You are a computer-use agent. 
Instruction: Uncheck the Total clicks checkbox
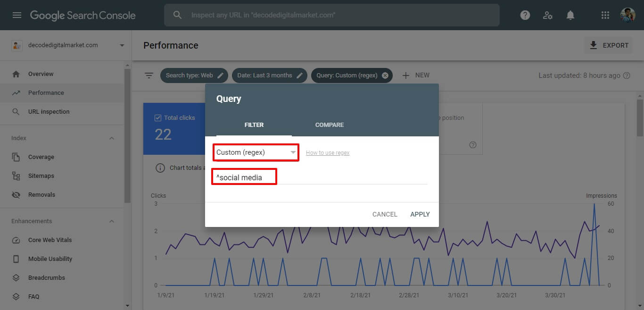(158, 117)
